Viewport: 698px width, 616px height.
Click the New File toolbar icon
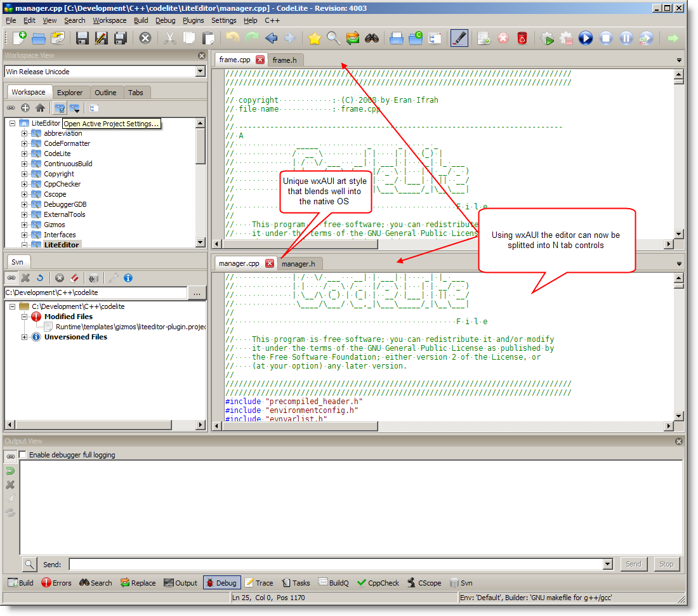pos(20,38)
